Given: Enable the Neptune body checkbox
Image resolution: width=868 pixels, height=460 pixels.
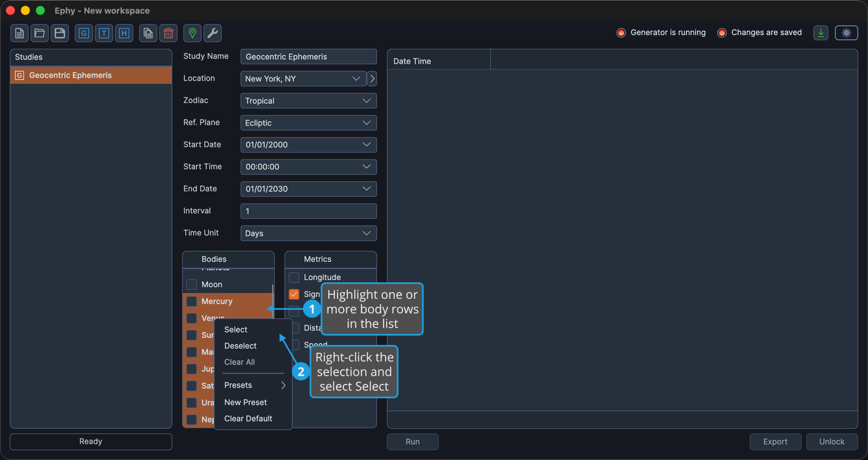Looking at the screenshot, I should point(192,420).
